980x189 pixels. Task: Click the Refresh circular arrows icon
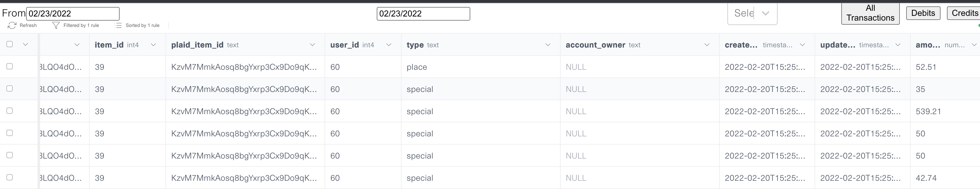tap(12, 25)
